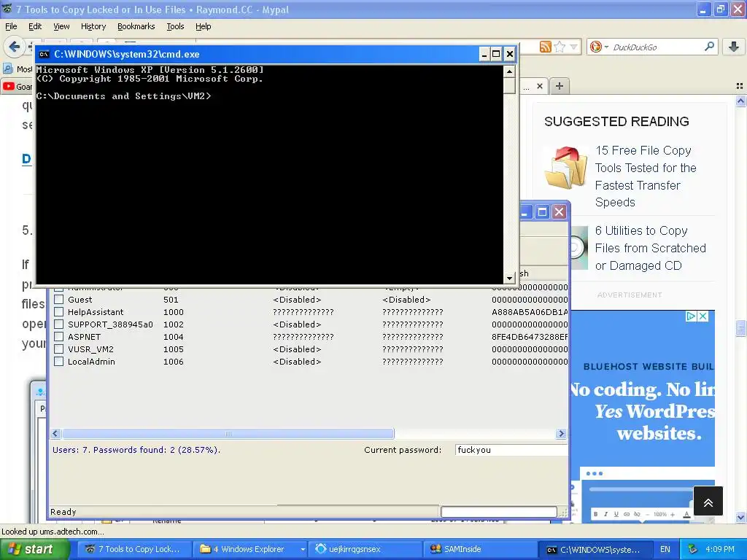Open the Windows Start menu
The width and height of the screenshot is (747, 560).
35,549
